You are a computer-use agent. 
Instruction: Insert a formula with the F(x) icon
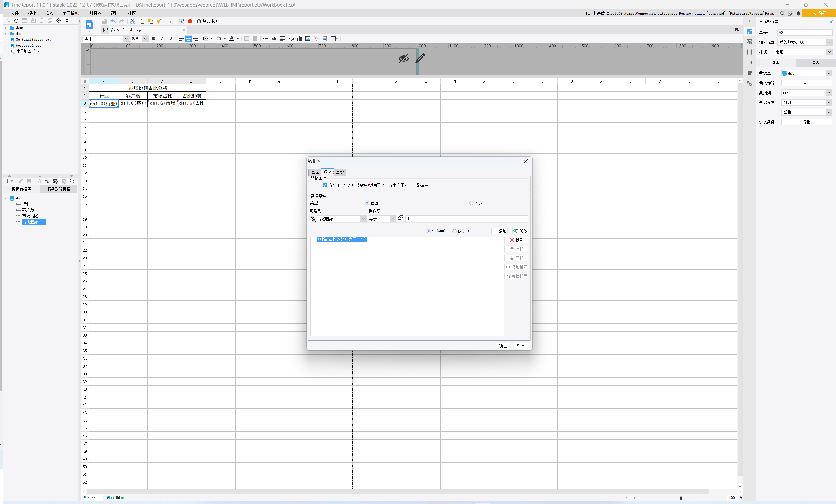291,39
